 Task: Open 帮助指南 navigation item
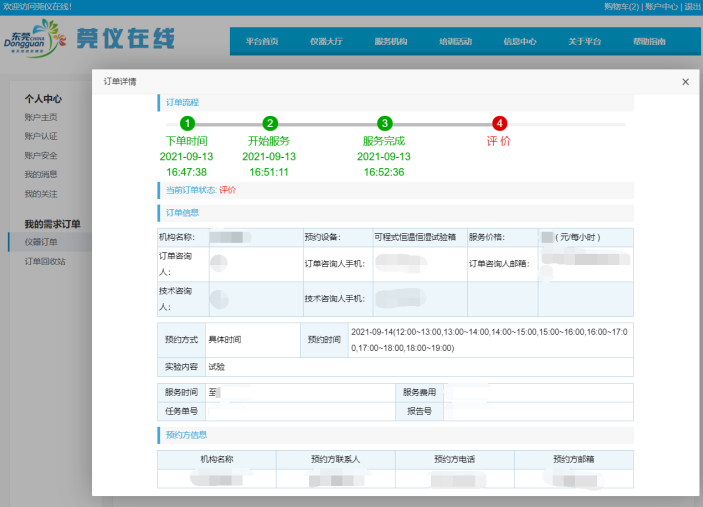point(649,42)
